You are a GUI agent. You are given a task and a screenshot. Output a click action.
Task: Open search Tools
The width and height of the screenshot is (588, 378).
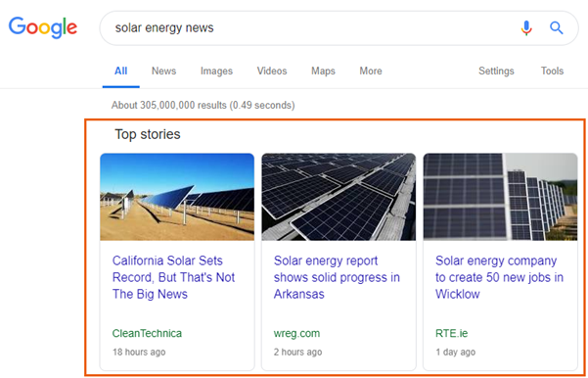[552, 71]
